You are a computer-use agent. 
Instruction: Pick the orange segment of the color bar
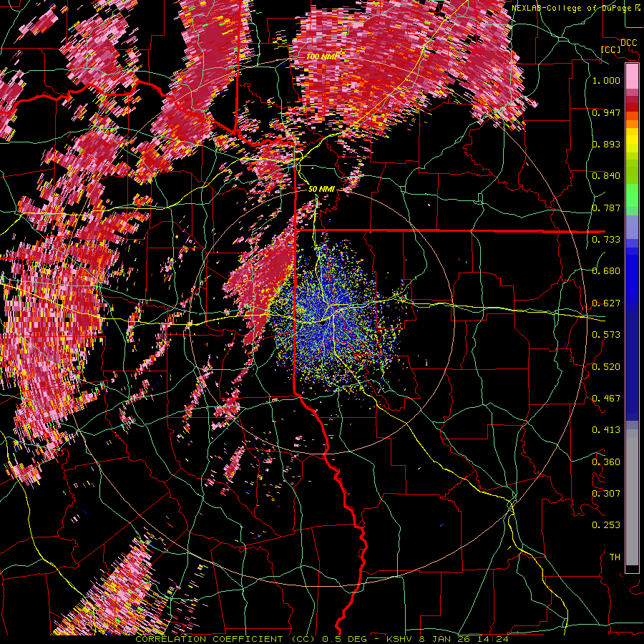point(632,120)
